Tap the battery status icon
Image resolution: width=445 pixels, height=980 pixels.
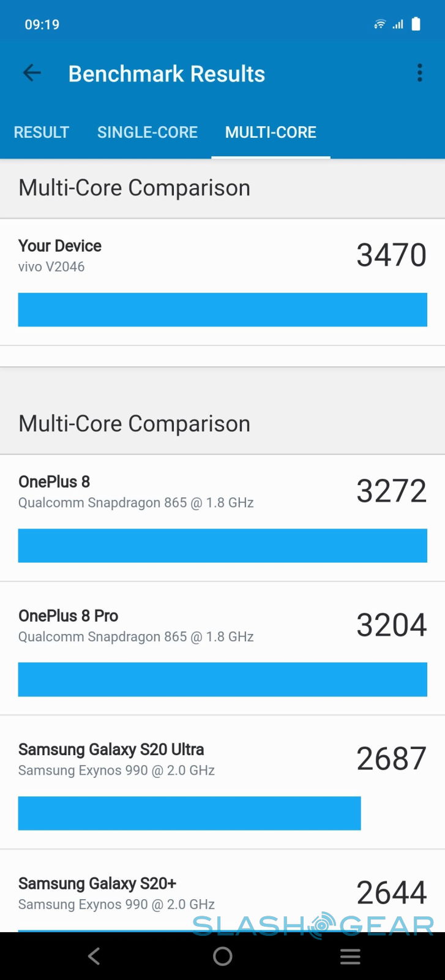click(x=416, y=24)
